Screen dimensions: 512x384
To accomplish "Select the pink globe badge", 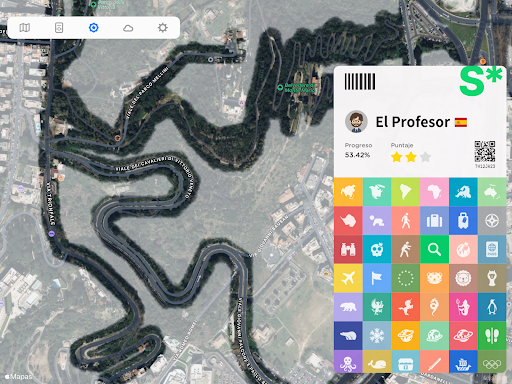I will (x=463, y=249).
